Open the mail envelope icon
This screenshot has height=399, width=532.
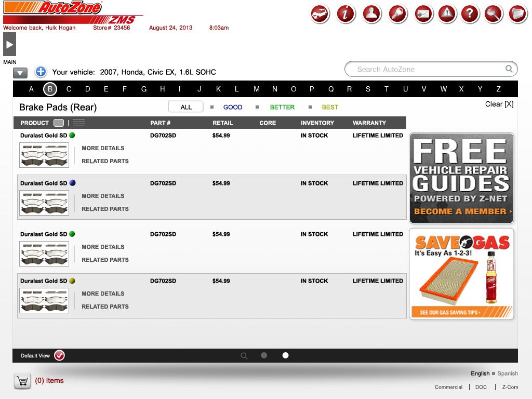point(423,14)
